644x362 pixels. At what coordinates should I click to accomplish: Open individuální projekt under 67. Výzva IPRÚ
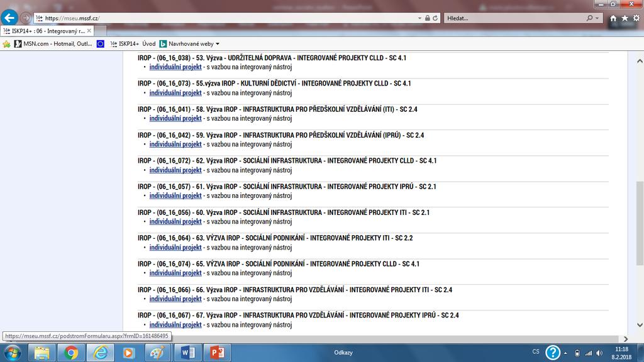(x=175, y=325)
